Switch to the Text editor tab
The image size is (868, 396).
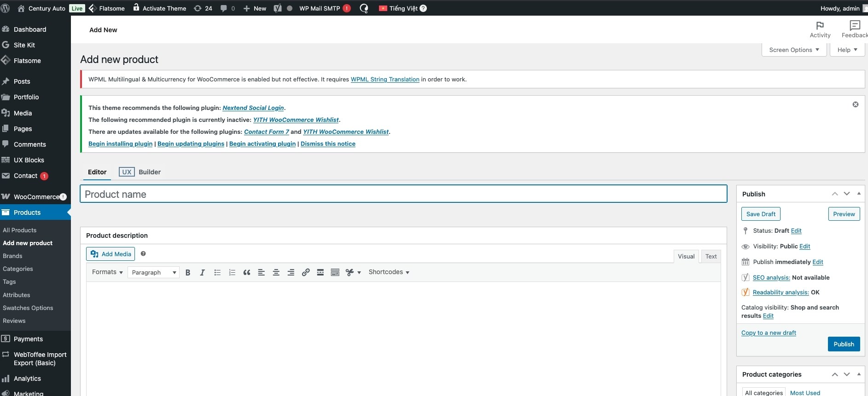(x=711, y=256)
